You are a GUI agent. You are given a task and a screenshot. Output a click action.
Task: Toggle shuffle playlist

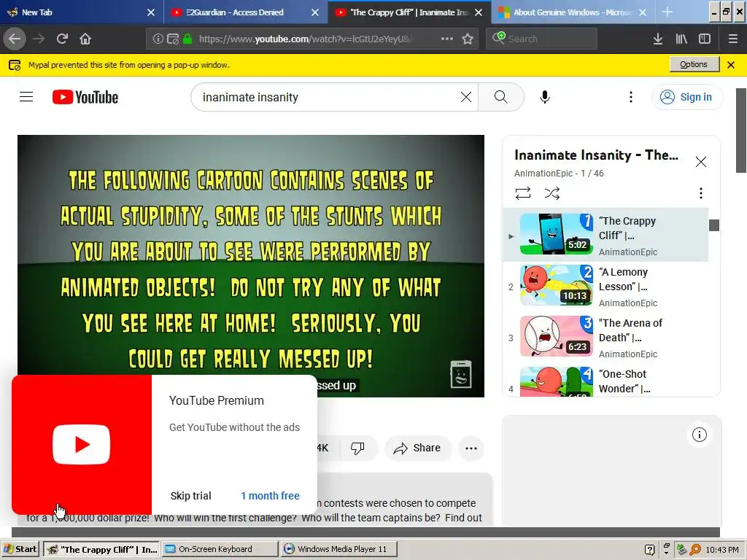tap(552, 192)
